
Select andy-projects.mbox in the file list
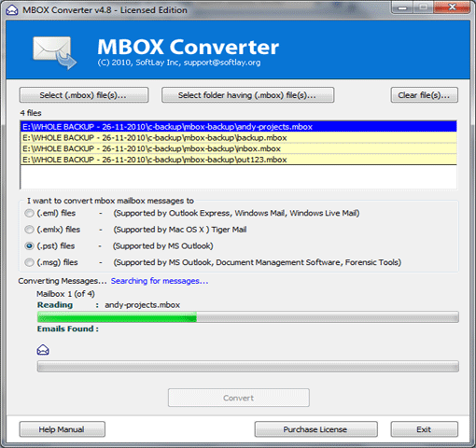(239, 127)
